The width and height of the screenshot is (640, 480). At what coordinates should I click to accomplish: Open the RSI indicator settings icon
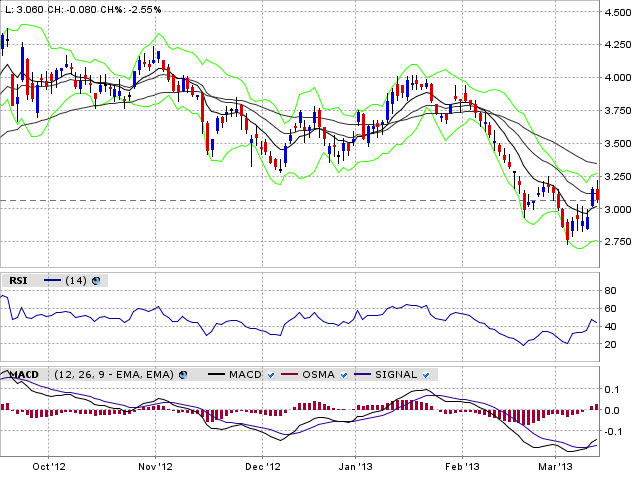[x=96, y=281]
